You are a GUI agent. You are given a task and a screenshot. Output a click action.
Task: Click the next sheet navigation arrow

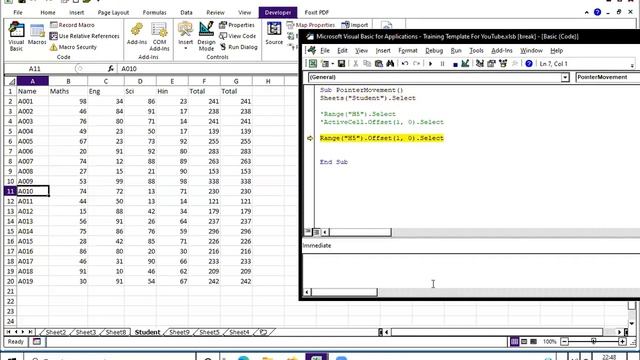point(22,332)
